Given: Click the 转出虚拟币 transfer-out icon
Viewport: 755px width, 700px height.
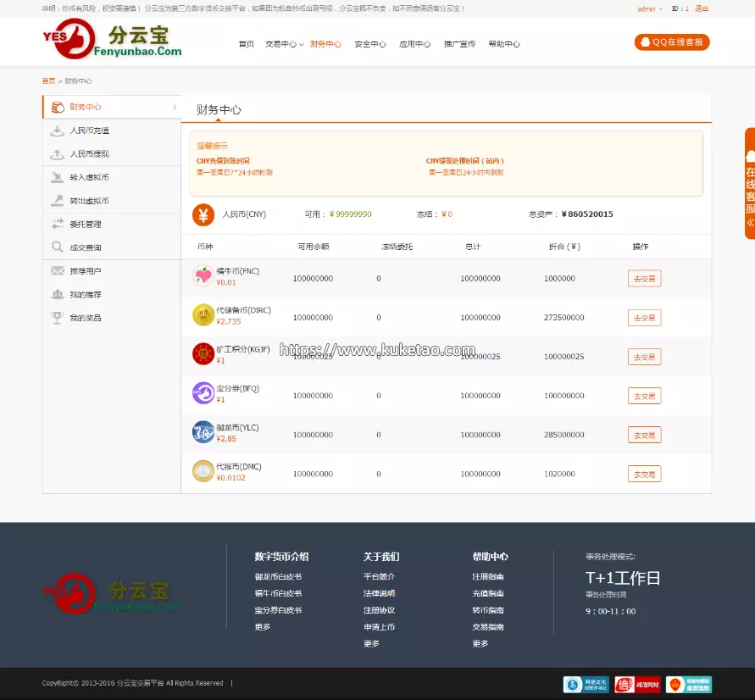Looking at the screenshot, I should coord(58,201).
